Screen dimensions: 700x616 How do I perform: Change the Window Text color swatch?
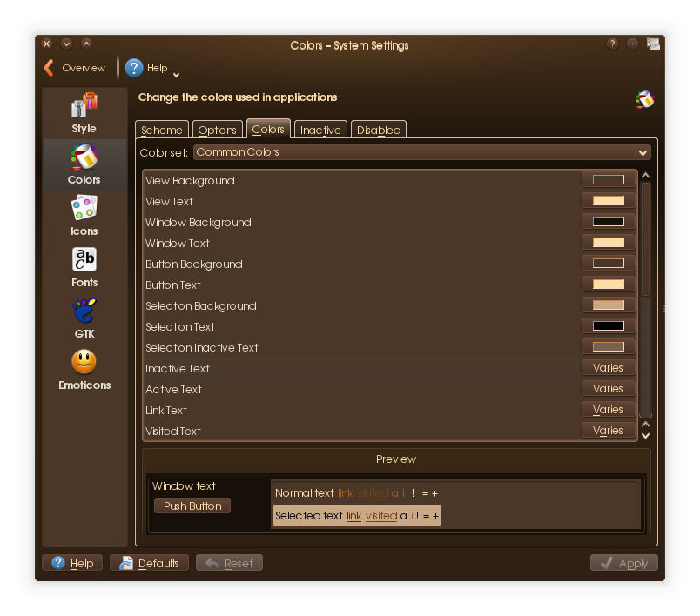tap(608, 243)
